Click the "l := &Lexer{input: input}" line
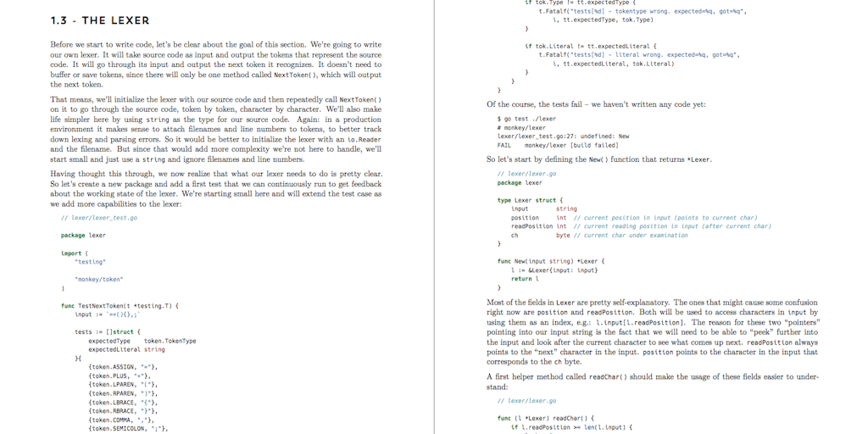 [554, 270]
